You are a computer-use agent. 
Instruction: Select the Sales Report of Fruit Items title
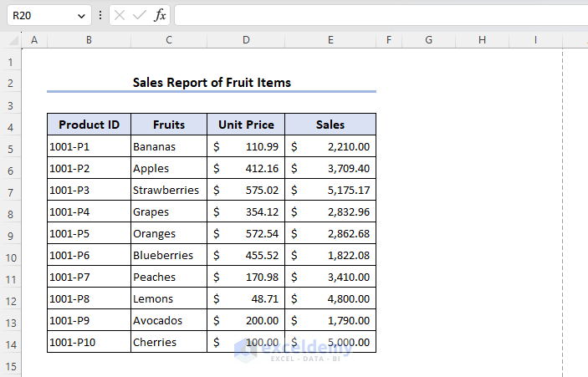click(212, 83)
